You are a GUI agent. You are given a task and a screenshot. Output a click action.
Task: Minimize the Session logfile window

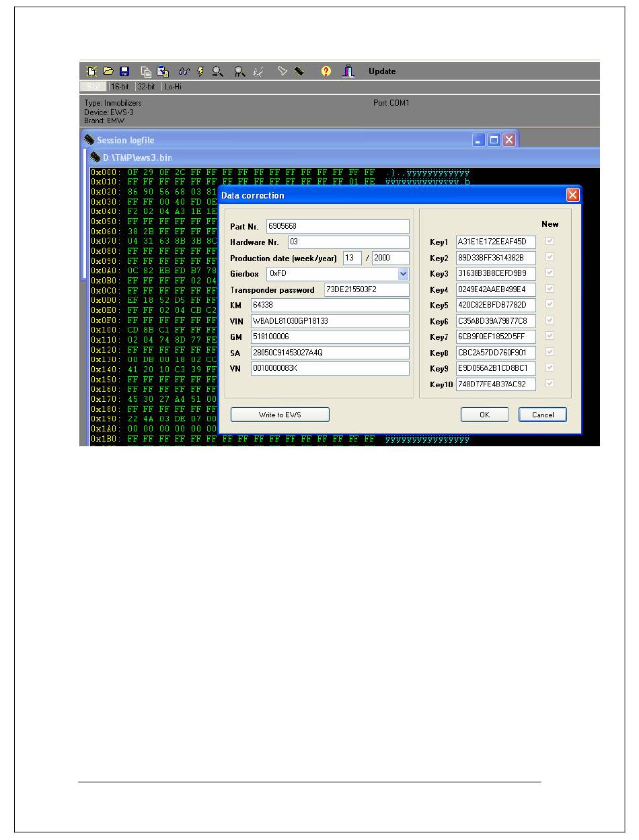click(x=479, y=140)
